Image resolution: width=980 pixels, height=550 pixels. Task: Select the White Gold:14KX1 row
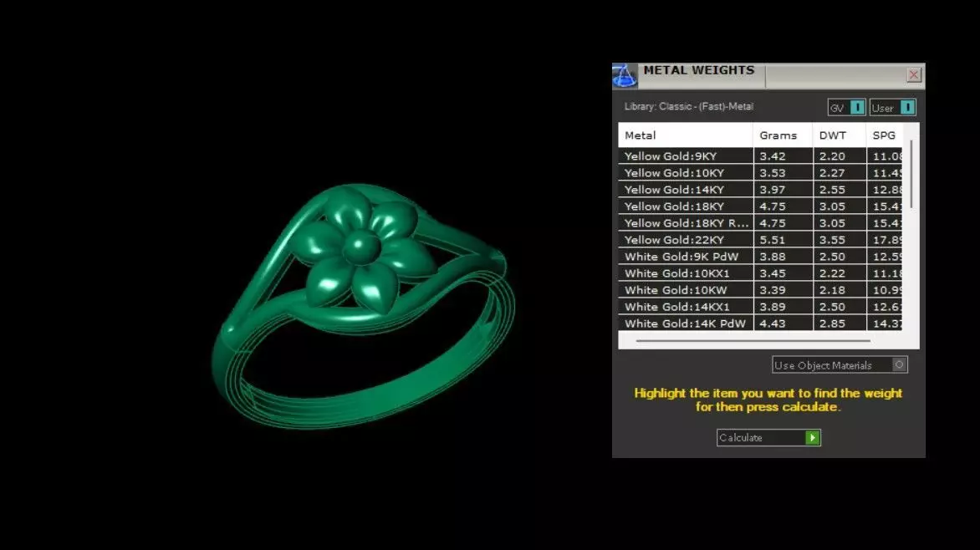point(760,307)
